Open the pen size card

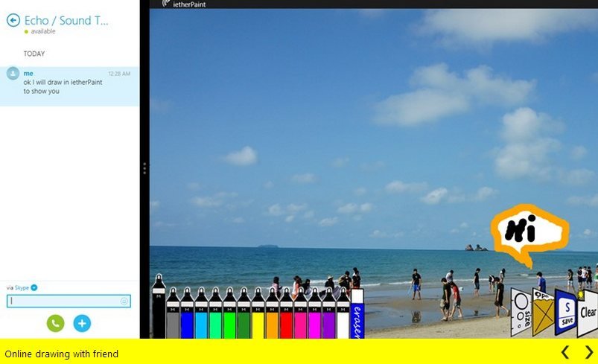pyautogui.click(x=521, y=312)
